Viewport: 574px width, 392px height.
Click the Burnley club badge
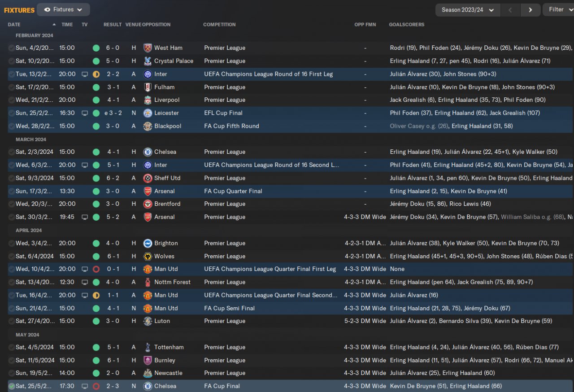pyautogui.click(x=148, y=360)
